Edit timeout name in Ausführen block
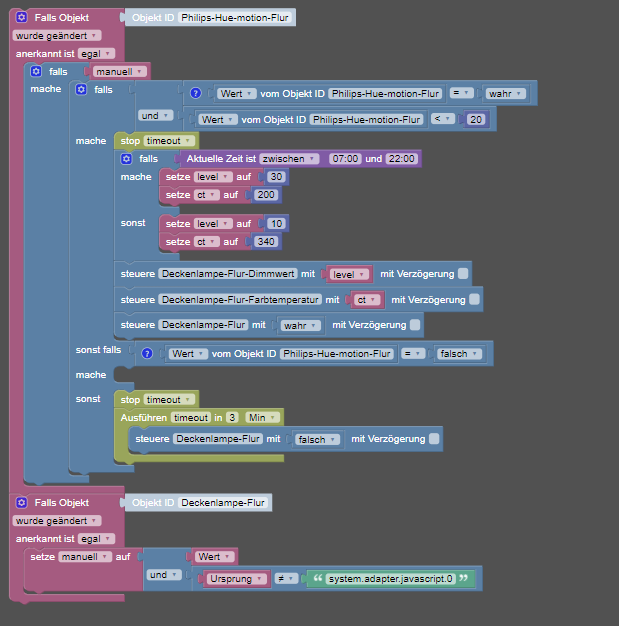This screenshot has height=626, width=619. point(191,418)
